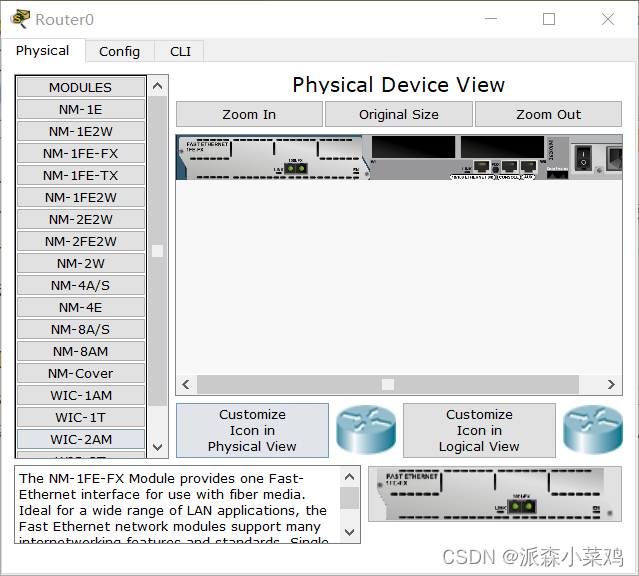Choose the NM-1FE-TX module
The height and width of the screenshot is (576, 639).
coord(81,175)
